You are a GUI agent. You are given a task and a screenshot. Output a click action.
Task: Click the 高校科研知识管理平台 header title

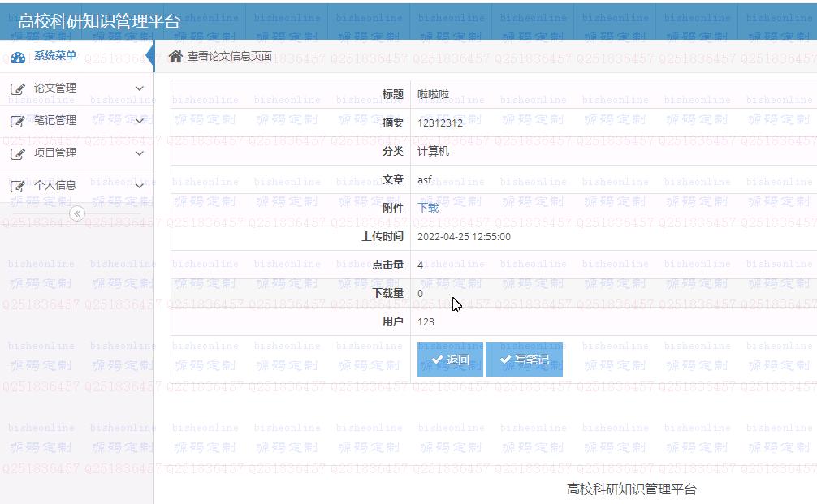tap(99, 21)
